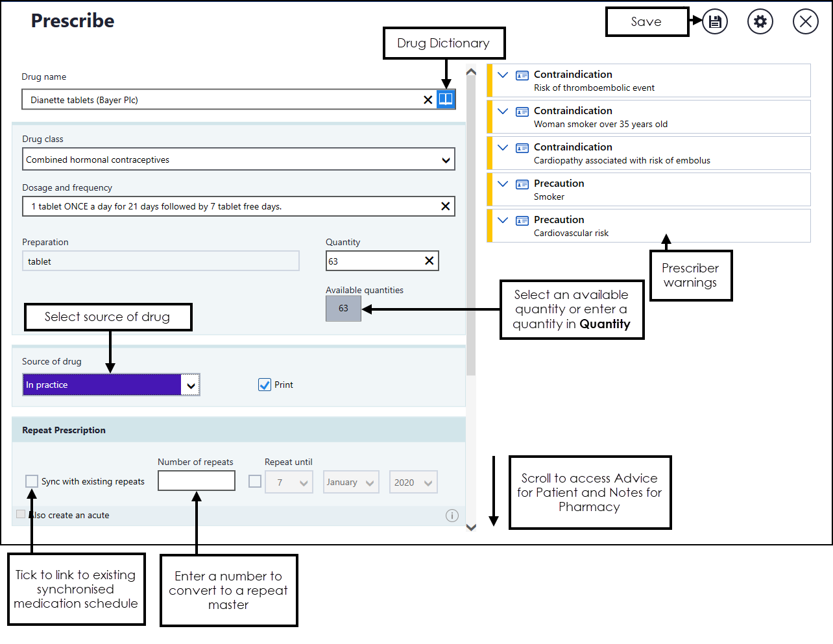Viewport: 833px width, 644px height.
Task: Close the Prescribe screen
Action: point(805,22)
